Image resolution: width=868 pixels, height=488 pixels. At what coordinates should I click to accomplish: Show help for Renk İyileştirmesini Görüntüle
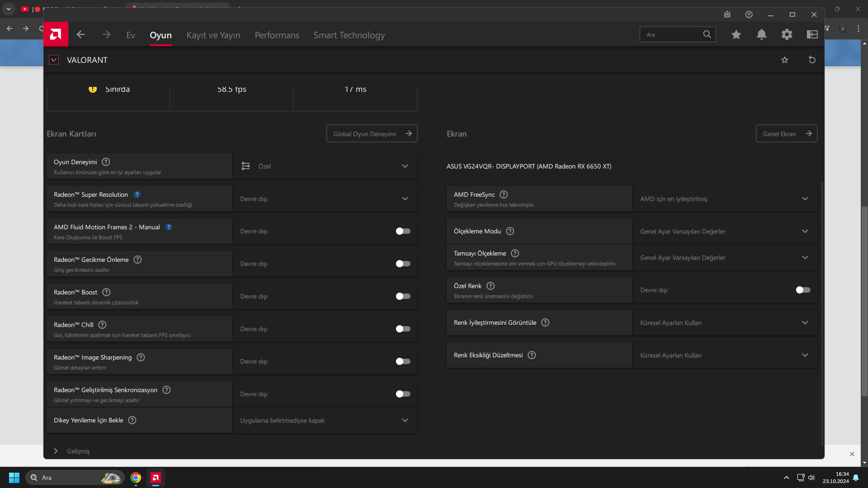tap(545, 322)
